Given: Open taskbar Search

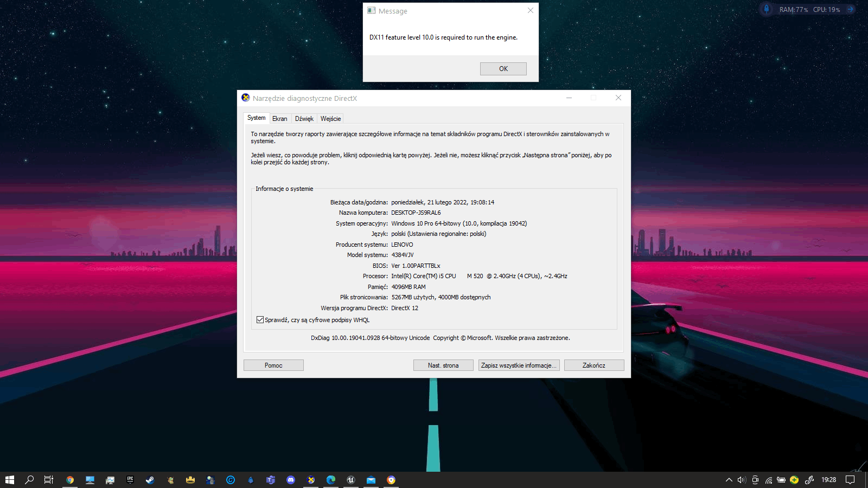Looking at the screenshot, I should (x=30, y=480).
